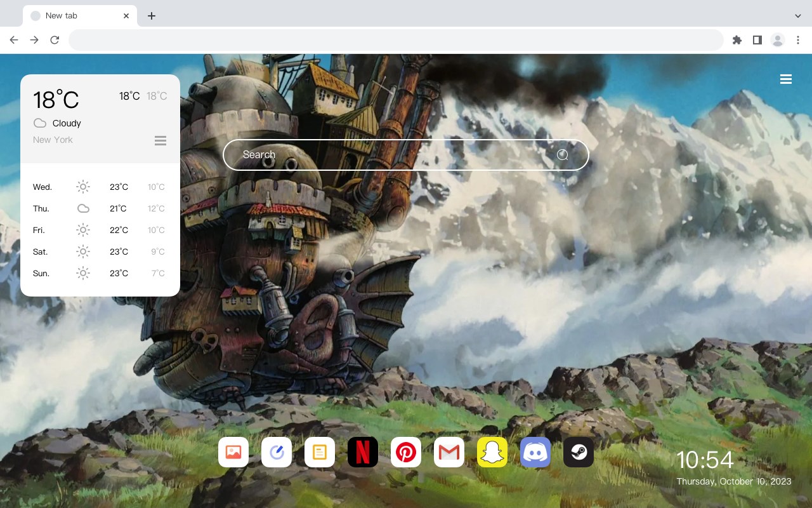
Task: Click the Thursday, October 10, 2023 date
Action: tap(734, 481)
